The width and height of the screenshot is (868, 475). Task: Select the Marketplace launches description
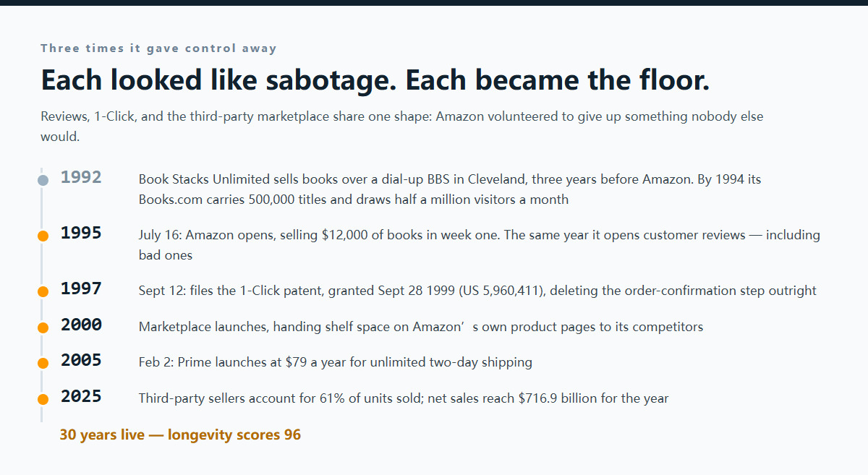pyautogui.click(x=421, y=327)
